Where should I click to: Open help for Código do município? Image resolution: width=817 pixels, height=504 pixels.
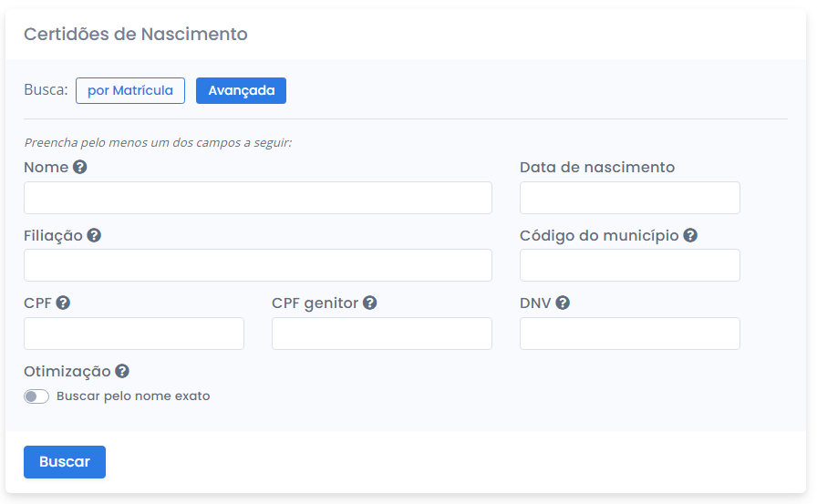click(690, 235)
